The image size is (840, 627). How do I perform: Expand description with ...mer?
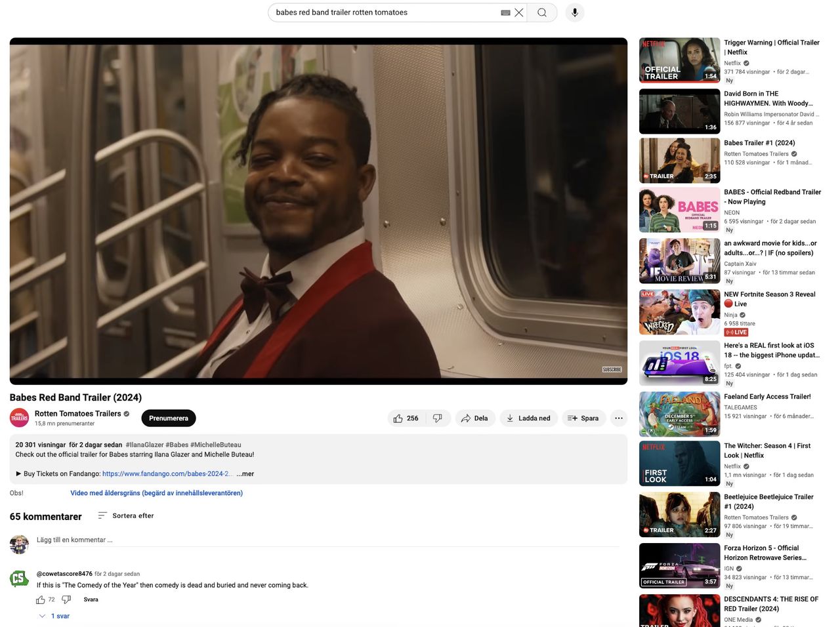(x=245, y=474)
